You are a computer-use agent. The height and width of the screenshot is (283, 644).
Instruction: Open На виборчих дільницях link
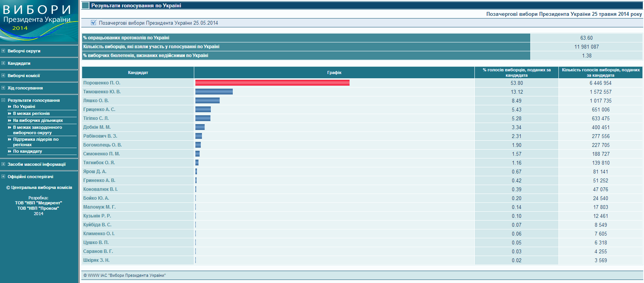point(38,120)
